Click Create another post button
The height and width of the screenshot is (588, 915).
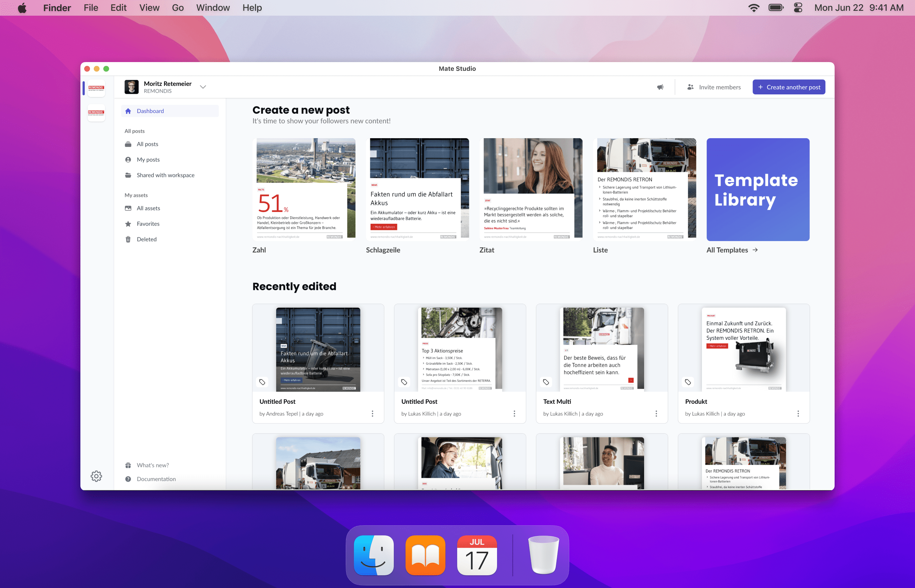pyautogui.click(x=789, y=87)
